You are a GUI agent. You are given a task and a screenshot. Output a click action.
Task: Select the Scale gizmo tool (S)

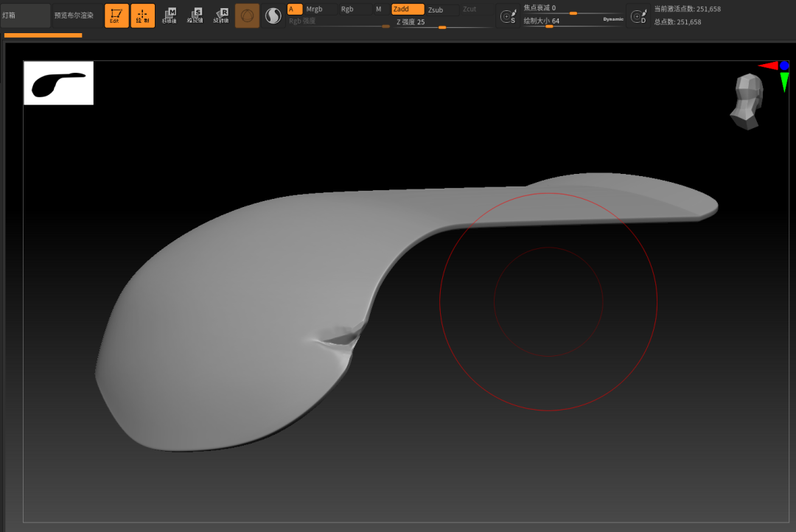point(195,15)
